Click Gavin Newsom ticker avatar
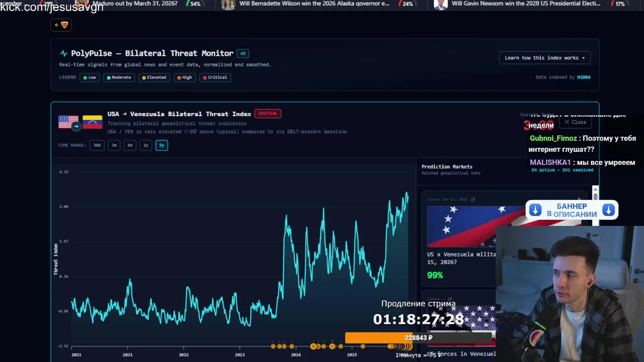 [441, 4]
